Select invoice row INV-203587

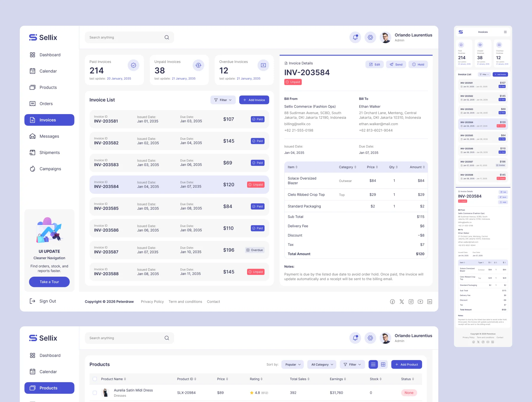pos(179,250)
